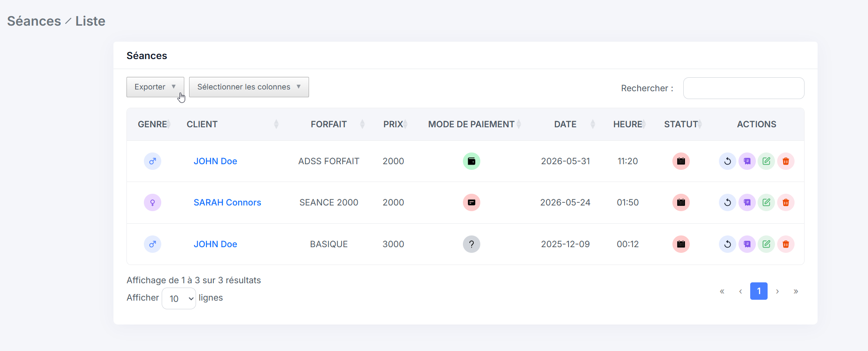Open the first JOHN Doe client link
The width and height of the screenshot is (868, 351).
(215, 161)
